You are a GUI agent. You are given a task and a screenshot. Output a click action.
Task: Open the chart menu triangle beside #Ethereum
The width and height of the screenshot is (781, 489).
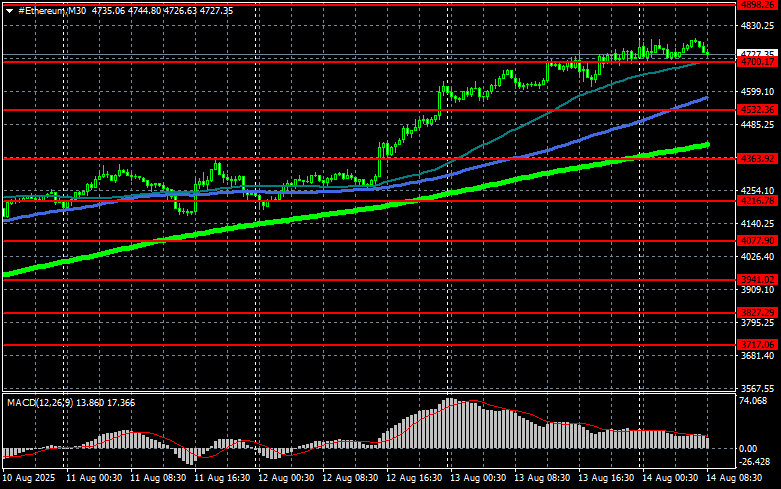point(9,11)
